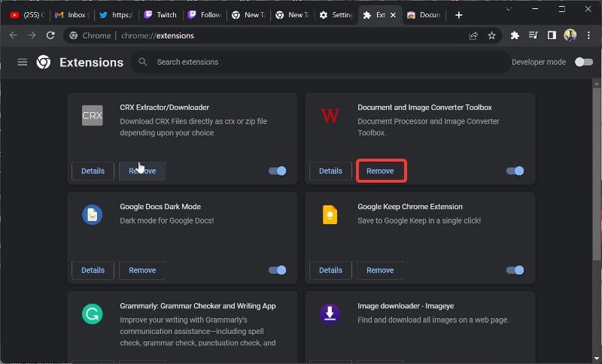The height and width of the screenshot is (364, 602).
Task: Click the Developer mode label
Action: [539, 62]
